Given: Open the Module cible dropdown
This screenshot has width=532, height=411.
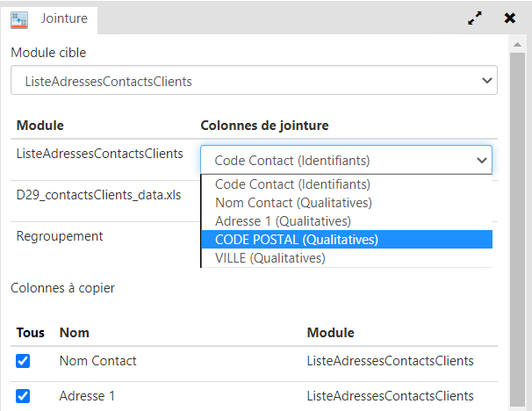Looking at the screenshot, I should tap(254, 82).
